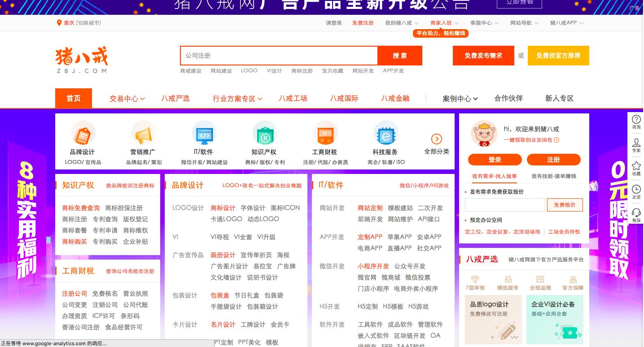Open the 足迹 clock sidebar icon
644x347 pixels.
[636, 189]
